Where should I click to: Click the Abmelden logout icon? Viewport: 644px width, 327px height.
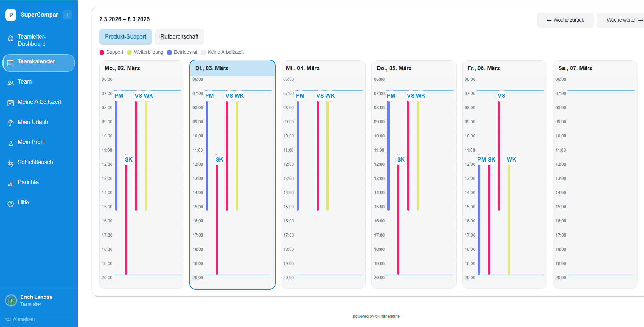pyautogui.click(x=8, y=319)
